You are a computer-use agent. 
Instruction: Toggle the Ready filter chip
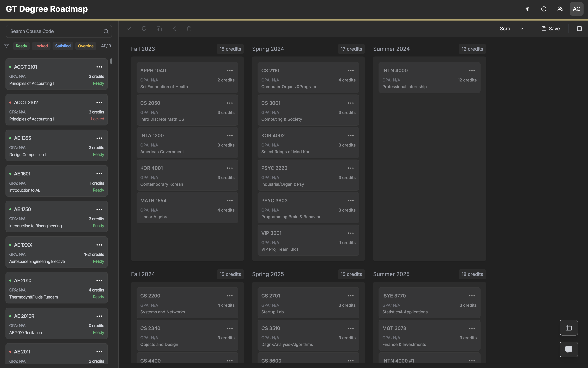click(21, 46)
